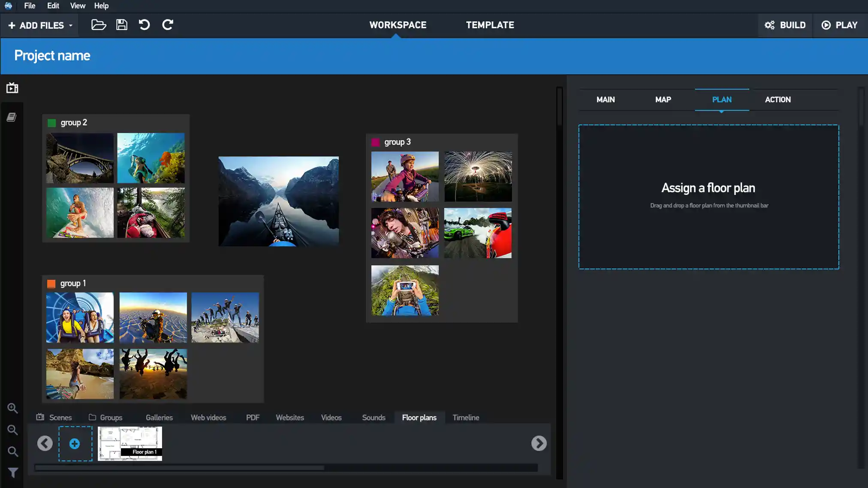Click the layers panel icon
Image resolution: width=868 pixels, height=488 pixels.
[x=11, y=117]
